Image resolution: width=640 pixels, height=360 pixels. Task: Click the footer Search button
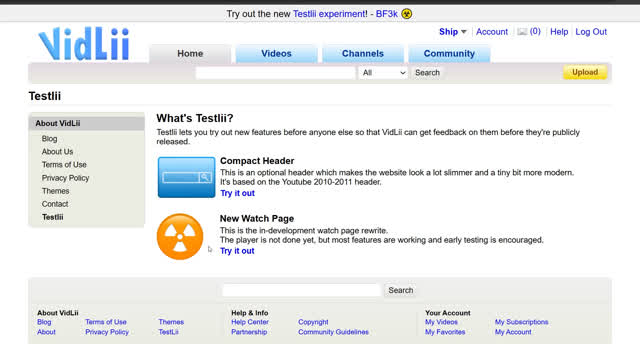click(x=400, y=290)
